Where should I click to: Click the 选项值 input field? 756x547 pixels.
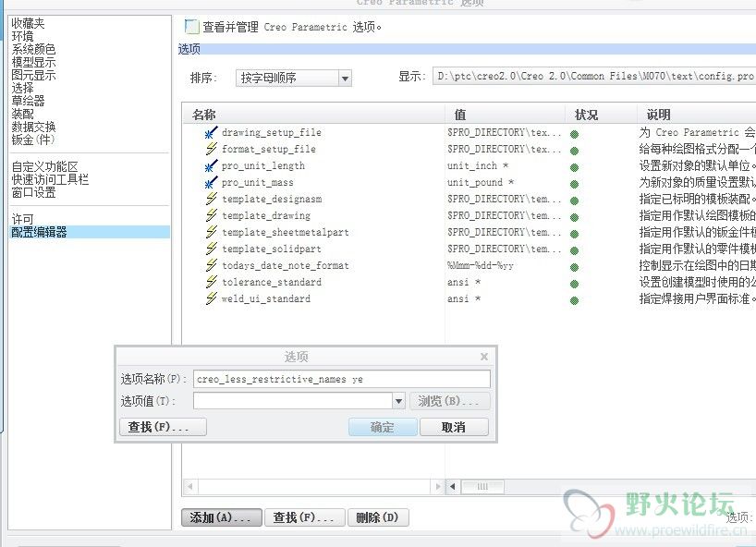coord(293,401)
